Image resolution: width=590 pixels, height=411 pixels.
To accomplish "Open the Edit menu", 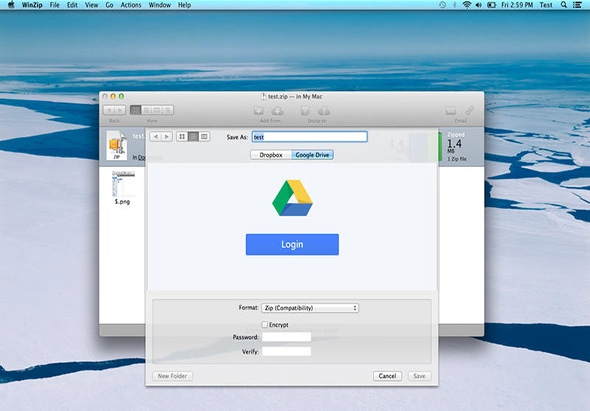I will pos(72,5).
